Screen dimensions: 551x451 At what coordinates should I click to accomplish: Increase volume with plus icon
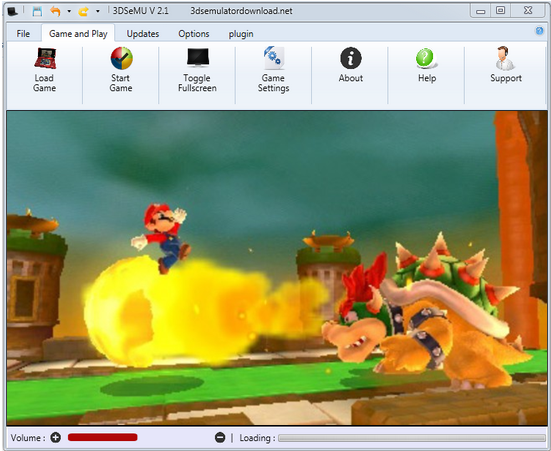pos(56,438)
